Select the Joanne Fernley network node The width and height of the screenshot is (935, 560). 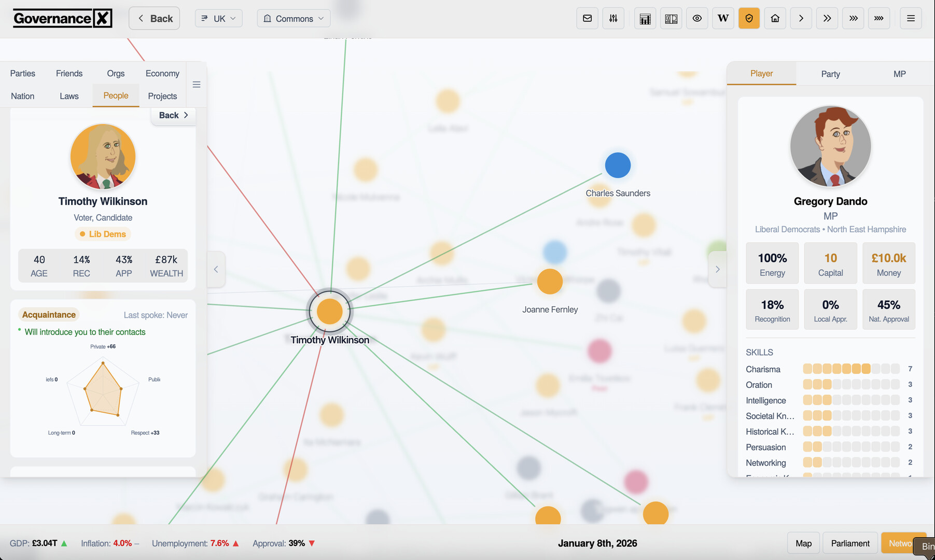pos(550,282)
